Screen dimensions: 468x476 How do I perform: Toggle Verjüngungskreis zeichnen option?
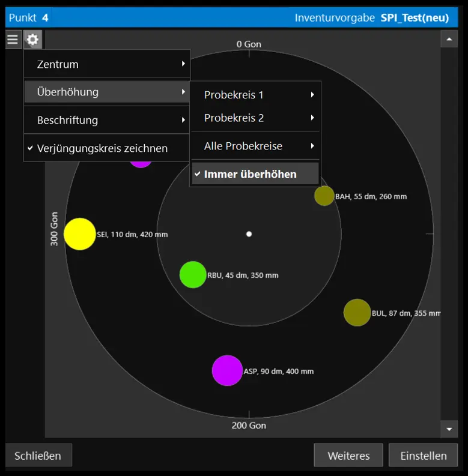click(102, 148)
